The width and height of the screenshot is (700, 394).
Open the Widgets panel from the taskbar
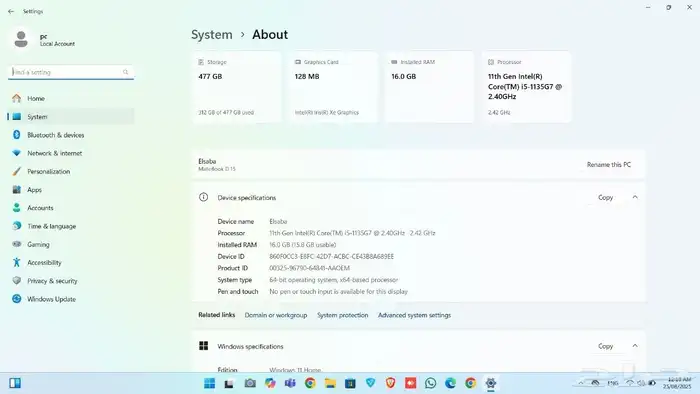pyautogui.click(x=15, y=383)
